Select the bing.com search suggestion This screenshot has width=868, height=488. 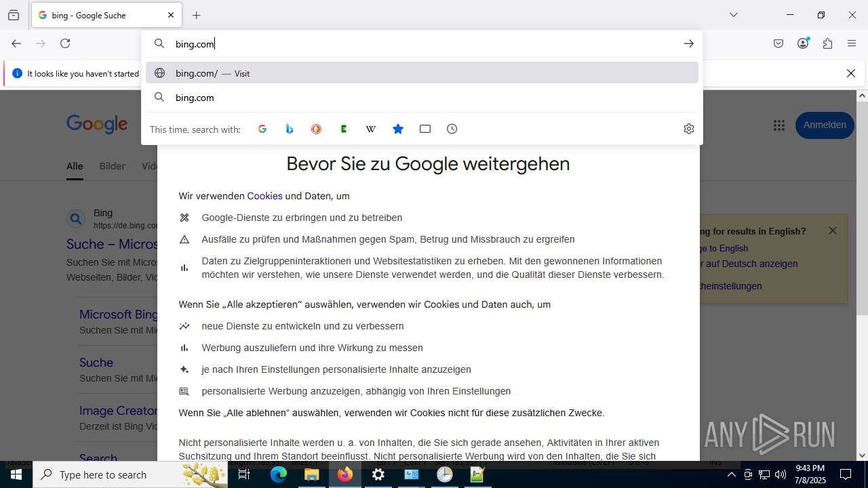click(x=422, y=98)
